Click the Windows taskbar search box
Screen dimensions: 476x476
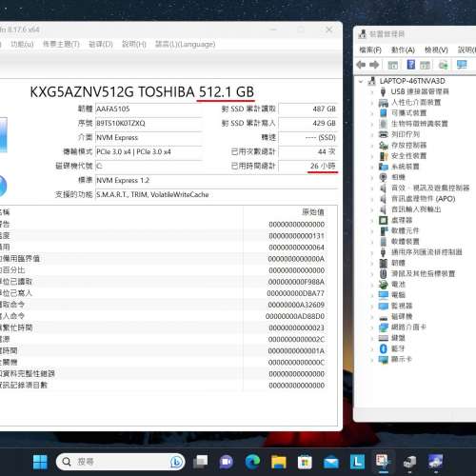(x=121, y=462)
